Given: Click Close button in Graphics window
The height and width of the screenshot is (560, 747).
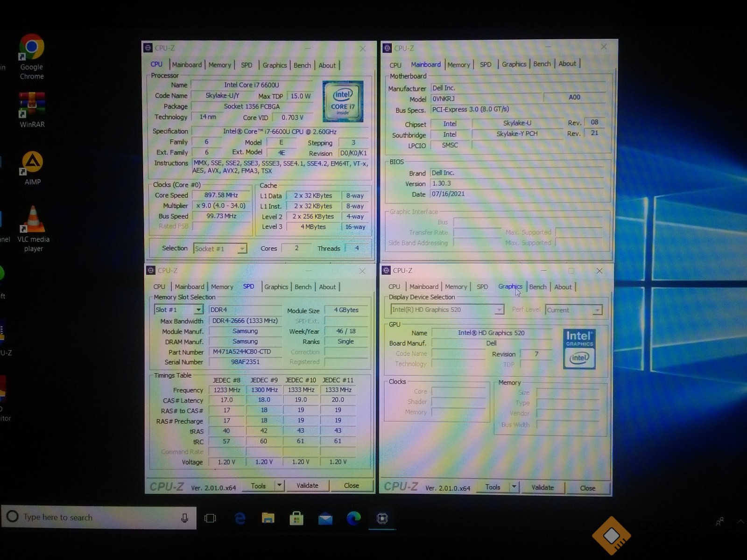Looking at the screenshot, I should [x=588, y=488].
